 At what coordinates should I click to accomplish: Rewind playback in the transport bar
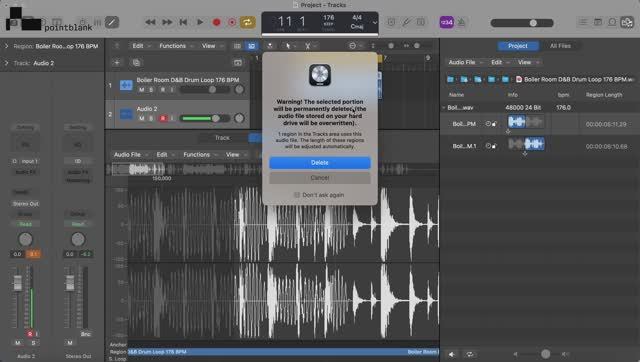point(150,22)
